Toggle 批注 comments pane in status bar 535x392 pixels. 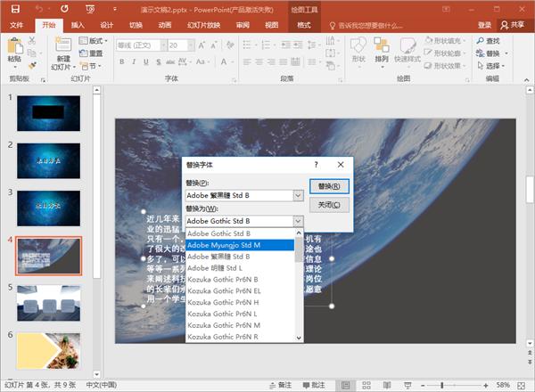[x=314, y=385]
